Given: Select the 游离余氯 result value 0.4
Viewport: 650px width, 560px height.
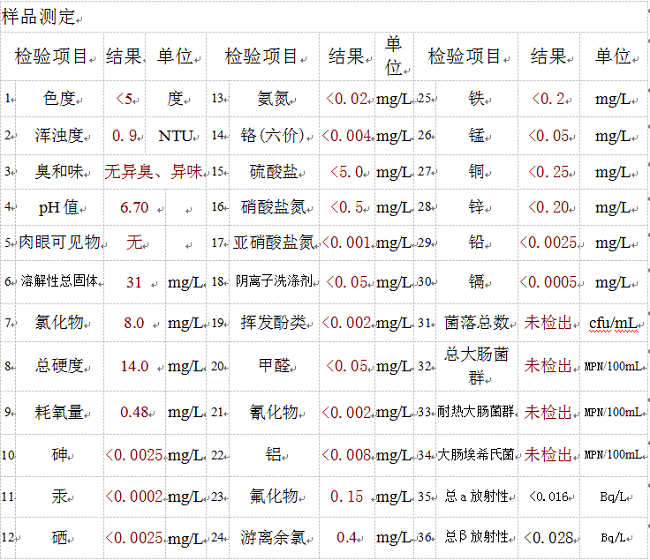Looking at the screenshot, I should (x=347, y=537).
